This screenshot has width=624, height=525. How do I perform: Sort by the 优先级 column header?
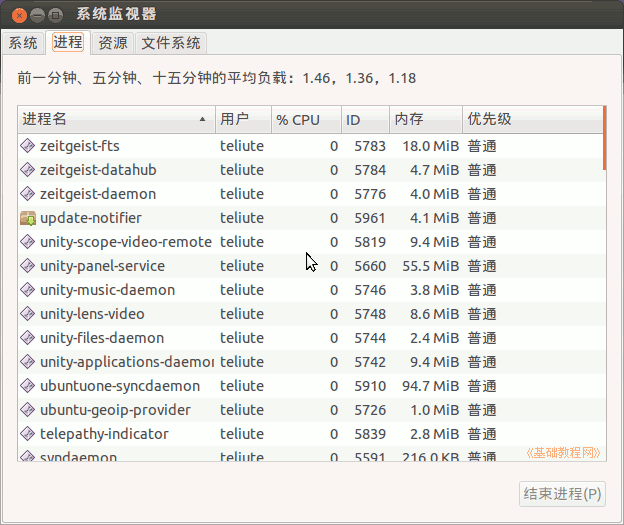(x=530, y=119)
